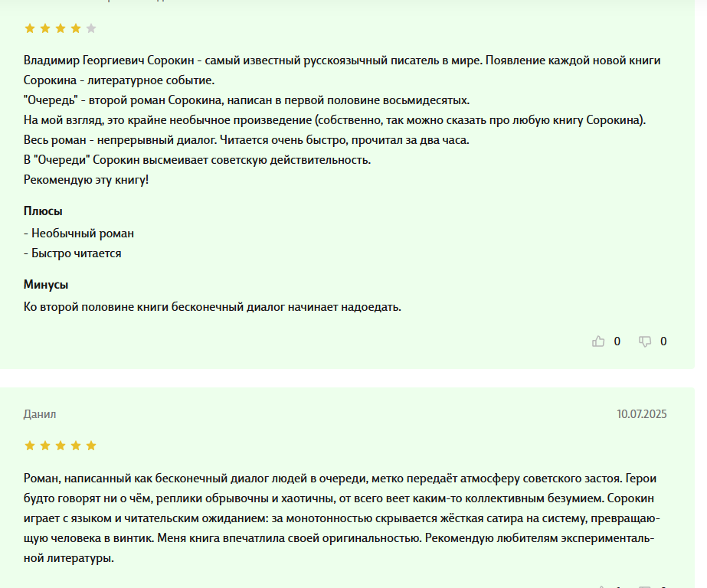The width and height of the screenshot is (707, 588).
Task: Like the first review with thumbs-up icon
Action: pyautogui.click(x=598, y=341)
